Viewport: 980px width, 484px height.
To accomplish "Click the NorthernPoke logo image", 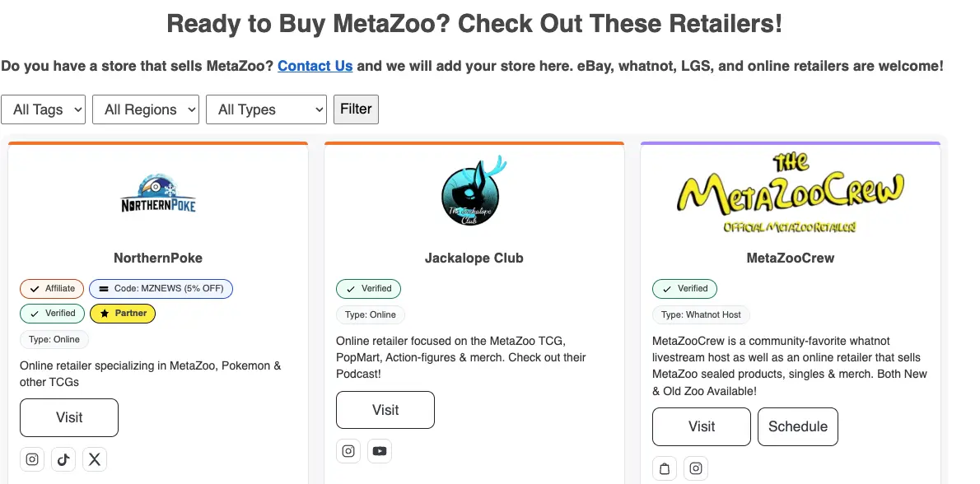I will tap(158, 194).
